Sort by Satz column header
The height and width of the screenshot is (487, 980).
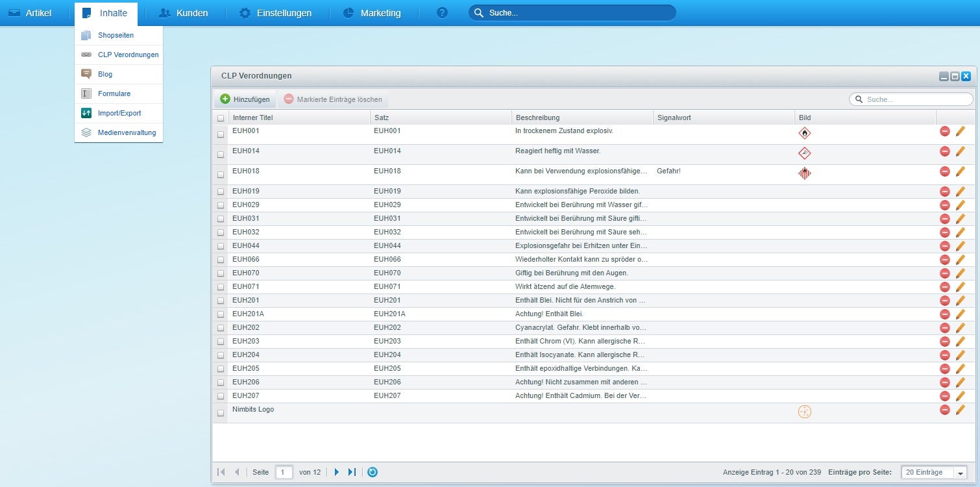[x=441, y=118]
